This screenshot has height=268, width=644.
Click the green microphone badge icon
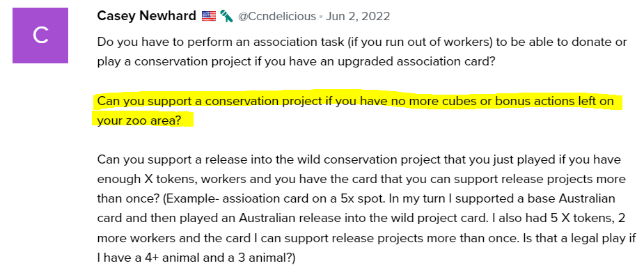pyautogui.click(x=226, y=16)
